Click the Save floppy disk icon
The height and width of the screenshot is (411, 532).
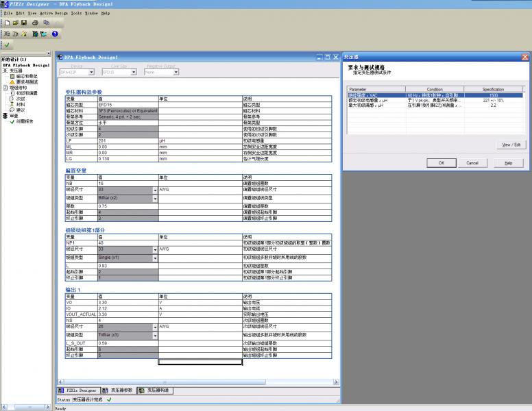pyautogui.click(x=23, y=22)
